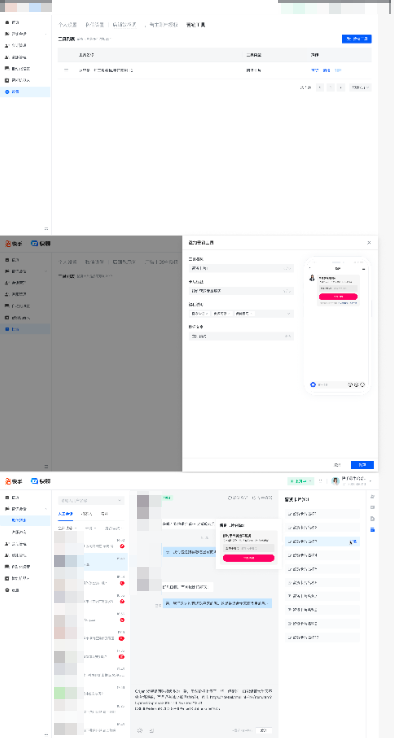Screen dimensions: 394x738
Task: Click the send link on the highlighted right-panel tool row
Action: (355, 542)
